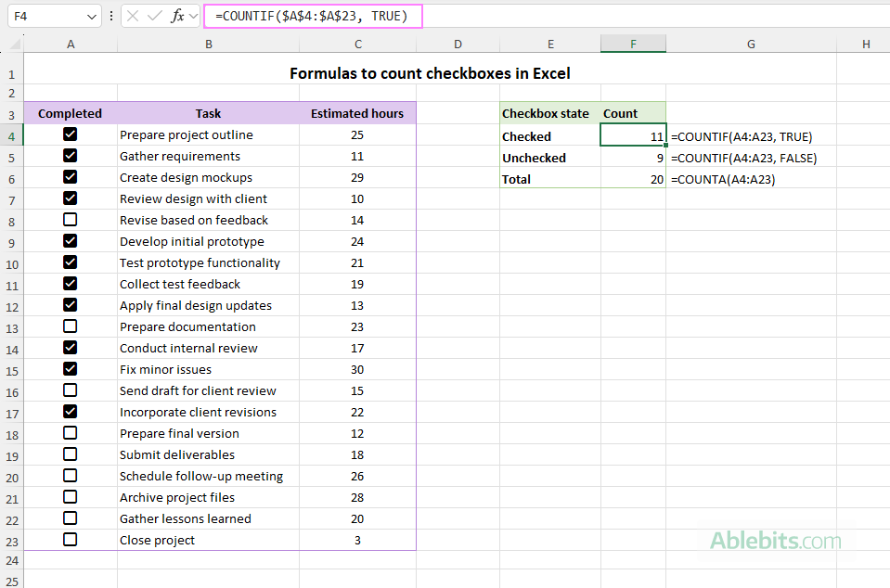
Task: Select the 'Estimated hours' header cell
Action: (x=357, y=113)
